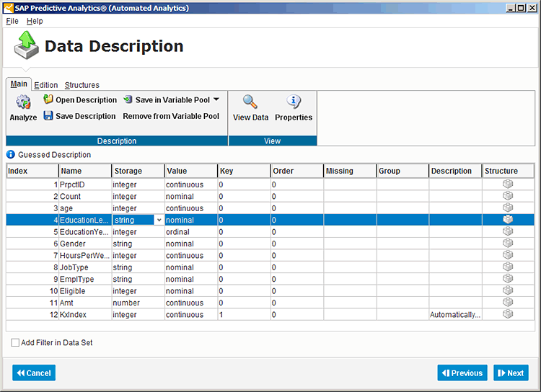541x392 pixels.
Task: Click structure icon in age row
Action: coord(508,208)
